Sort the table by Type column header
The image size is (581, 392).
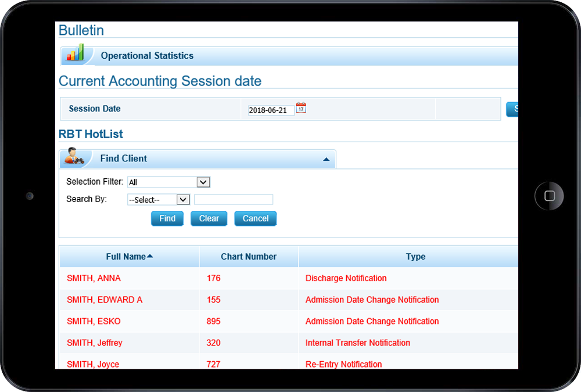point(415,256)
